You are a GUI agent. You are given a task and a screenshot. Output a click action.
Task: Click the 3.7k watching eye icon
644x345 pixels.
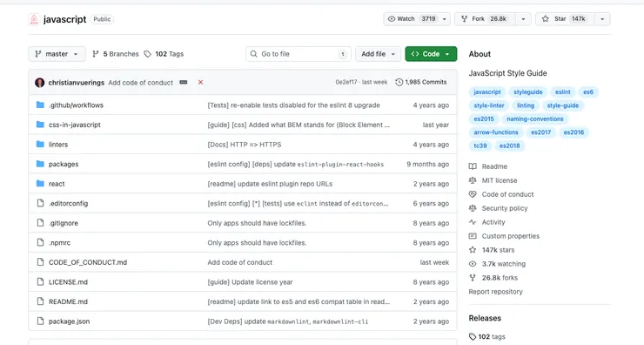(473, 264)
